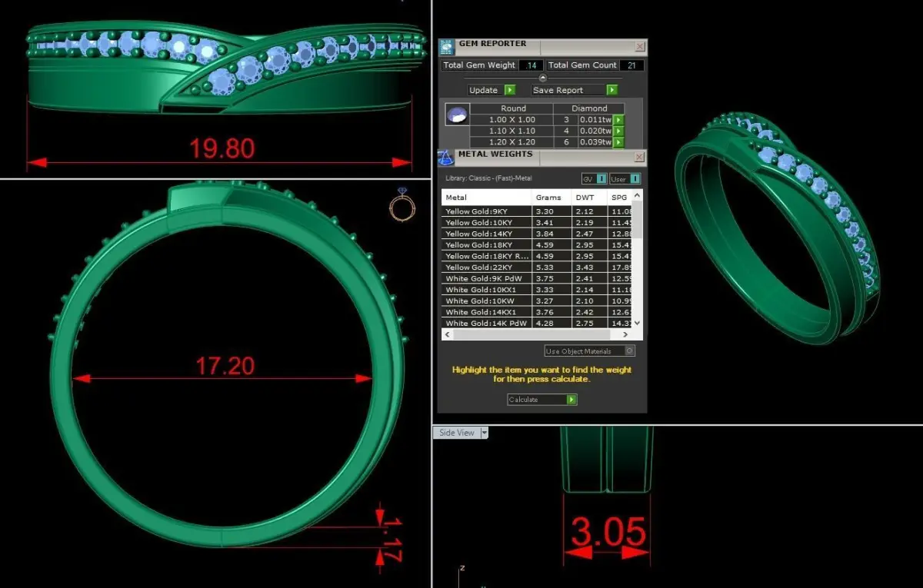
Task: Select the Yellow Gold:14KY row
Action: tap(537, 234)
